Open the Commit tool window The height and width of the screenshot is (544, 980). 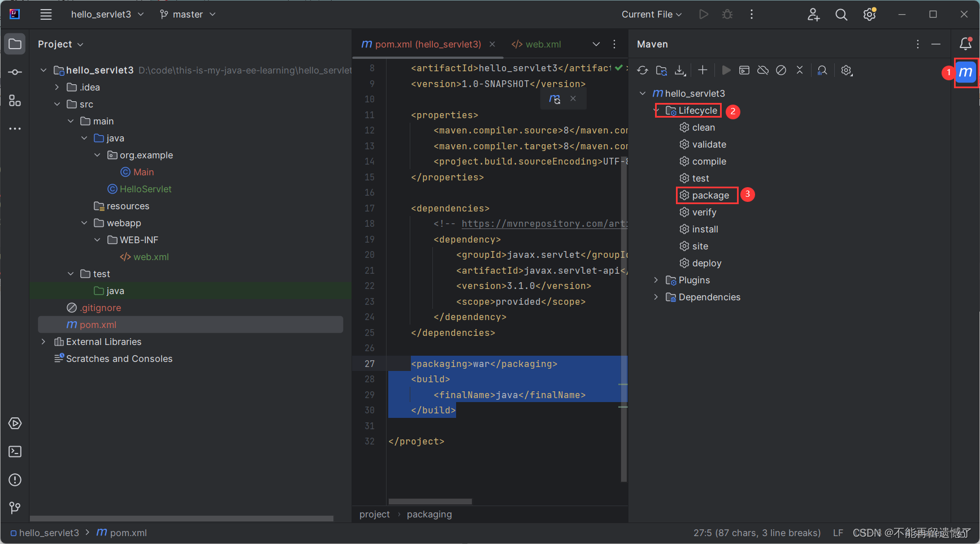tap(15, 72)
